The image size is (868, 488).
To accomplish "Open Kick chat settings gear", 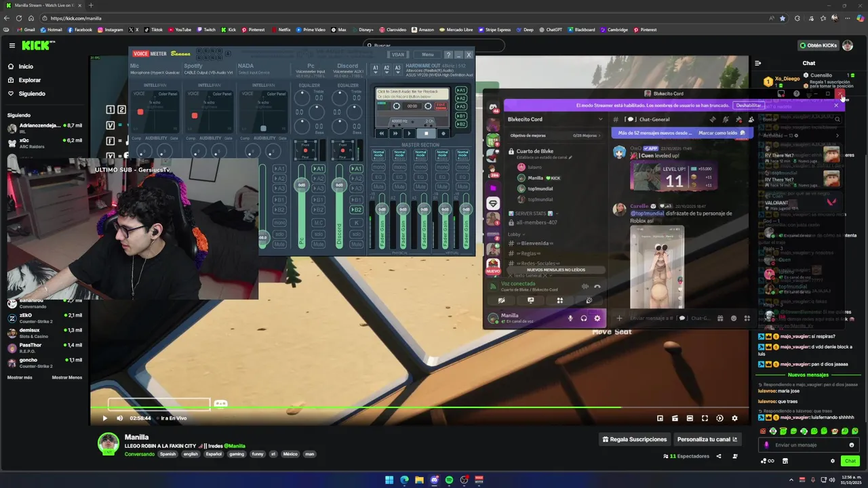I will pos(833,461).
